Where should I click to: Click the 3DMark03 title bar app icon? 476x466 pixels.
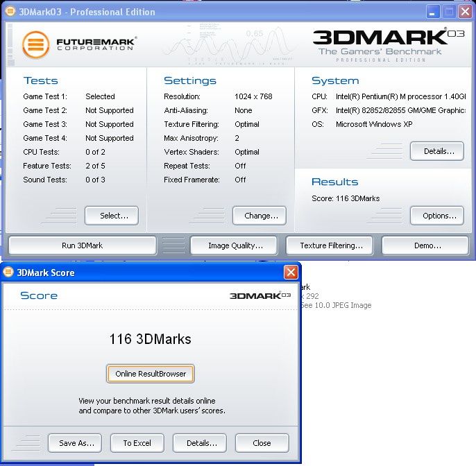10,12
